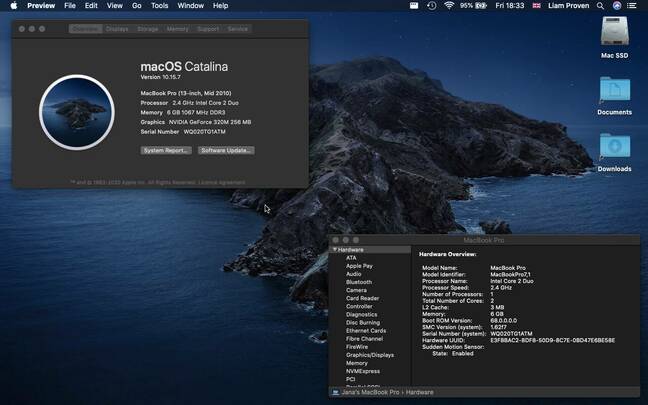Select Diagnostics in sidebar
Viewport: 648px width, 405px height.
point(362,314)
